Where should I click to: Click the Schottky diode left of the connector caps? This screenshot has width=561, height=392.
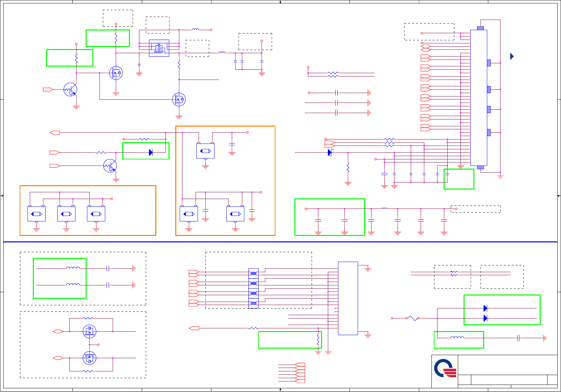(330, 152)
